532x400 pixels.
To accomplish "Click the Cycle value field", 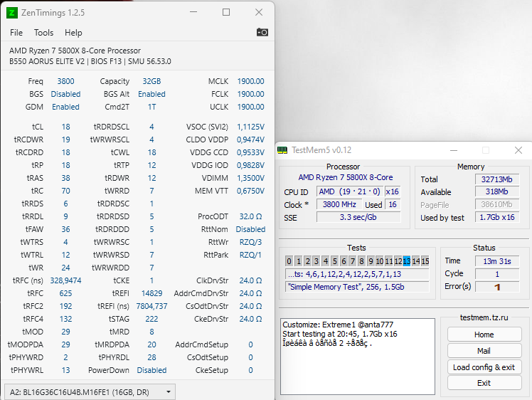I will (x=497, y=274).
